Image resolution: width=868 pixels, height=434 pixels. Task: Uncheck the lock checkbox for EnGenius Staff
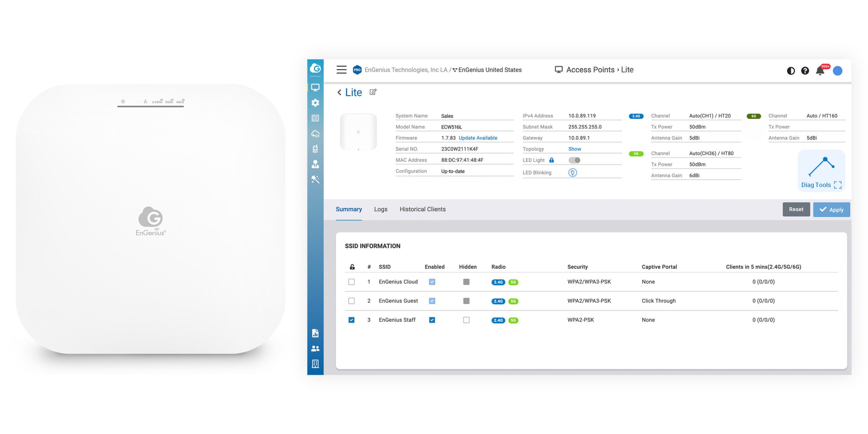(x=351, y=320)
